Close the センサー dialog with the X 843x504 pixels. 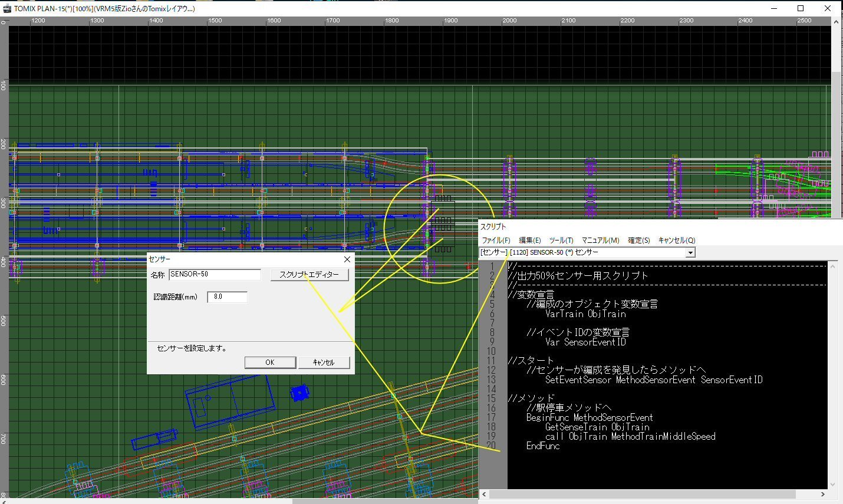pos(347,259)
